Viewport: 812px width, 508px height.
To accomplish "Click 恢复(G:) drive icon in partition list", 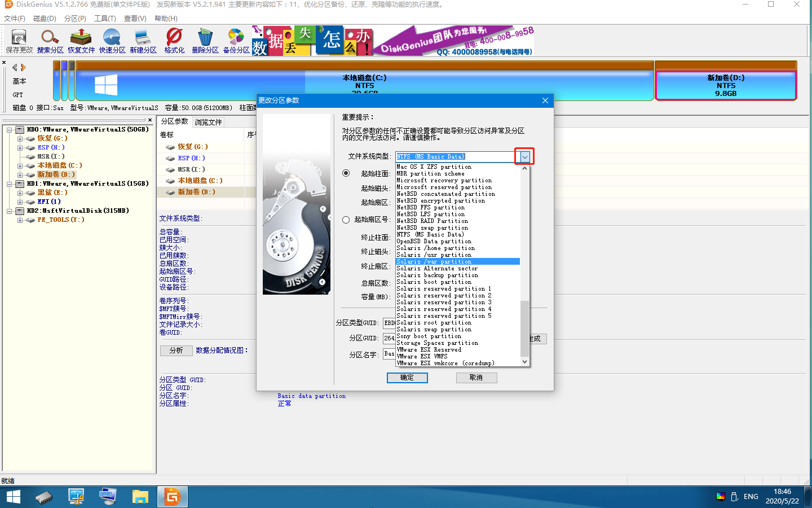I will point(170,147).
